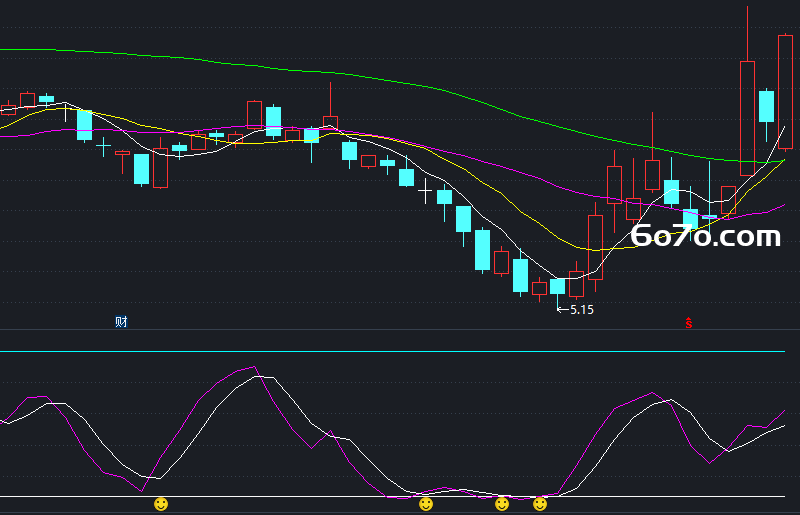Click the 5.15 low price label
The width and height of the screenshot is (800, 515).
coord(582,310)
